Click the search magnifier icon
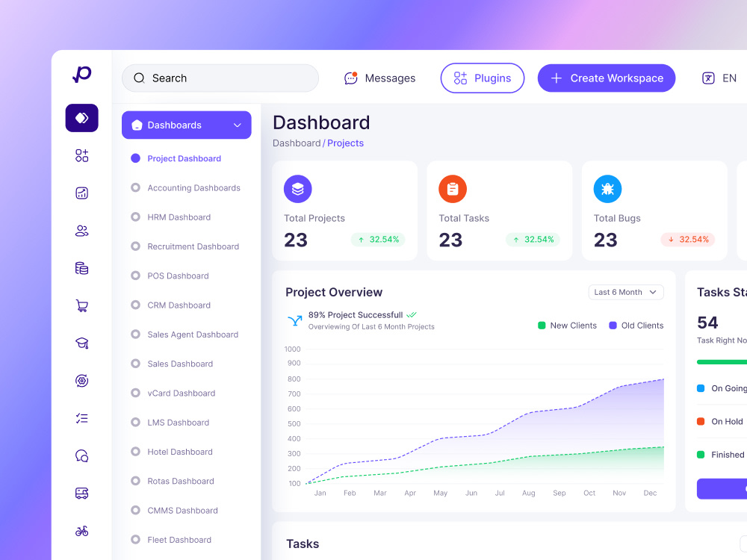The height and width of the screenshot is (560, 747). [x=139, y=78]
